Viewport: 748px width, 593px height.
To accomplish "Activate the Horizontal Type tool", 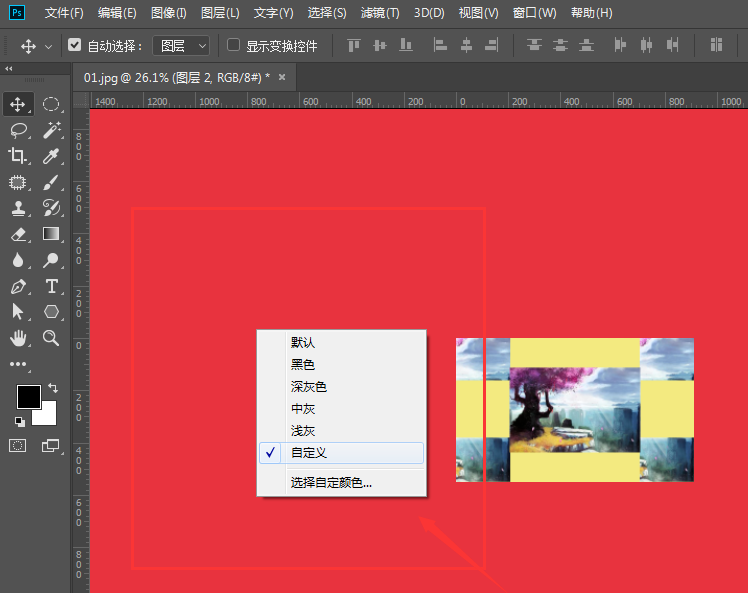I will pyautogui.click(x=52, y=286).
